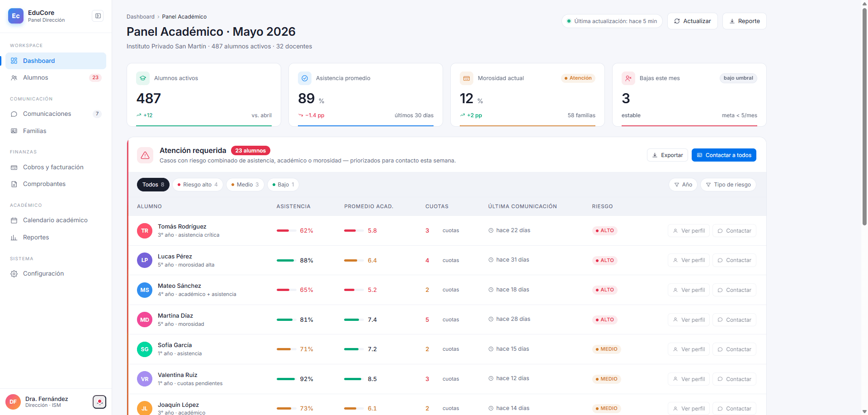Click Tomás Rodríguez's 62% attendance bar
This screenshot has height=415, width=868.
[287, 231]
